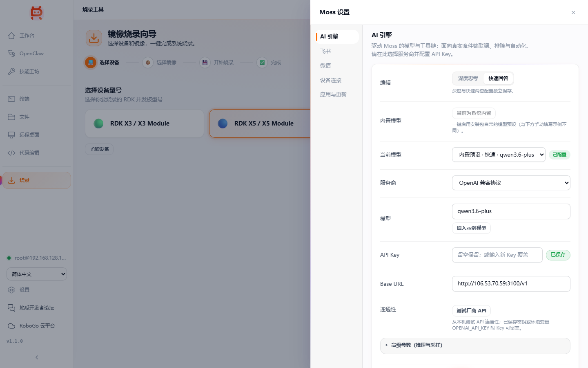Screen dimensions: 588x368
Task: Select the 烧录 download icon
Action: pyautogui.click(x=11, y=180)
